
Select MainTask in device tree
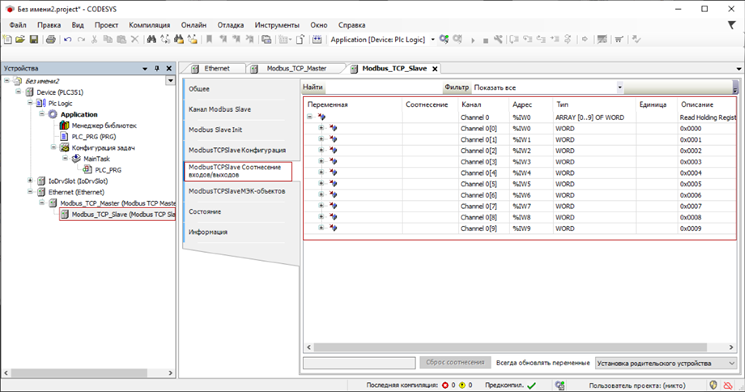click(x=96, y=159)
